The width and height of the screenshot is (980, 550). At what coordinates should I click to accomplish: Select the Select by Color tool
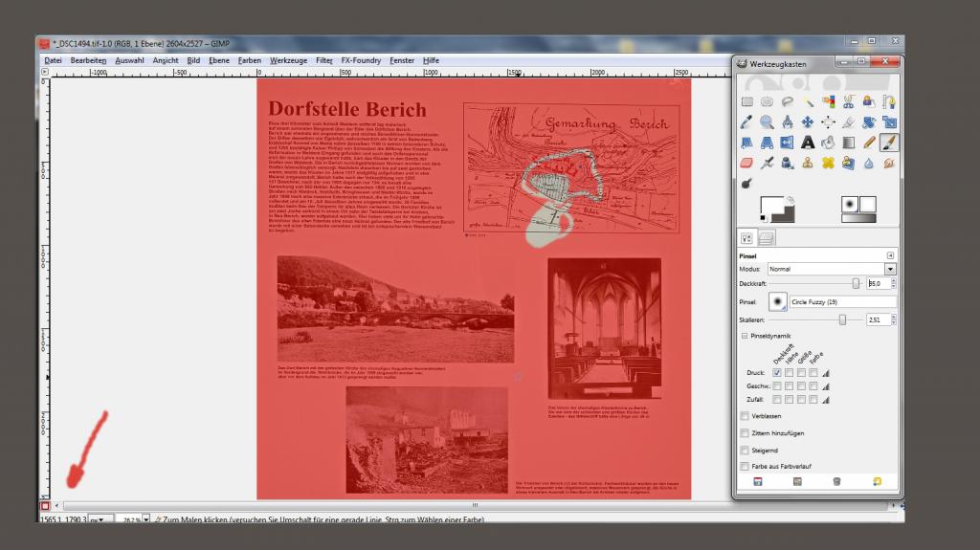tap(828, 102)
